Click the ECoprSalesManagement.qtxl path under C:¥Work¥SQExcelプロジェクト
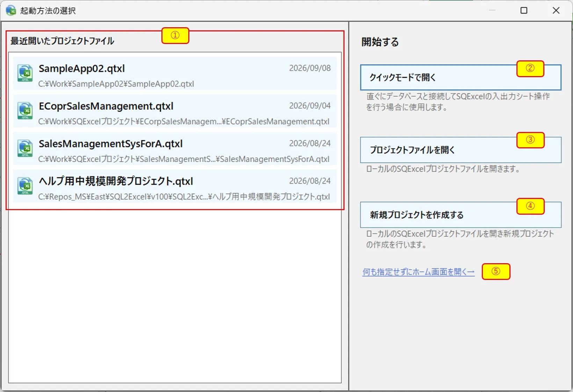This screenshot has height=392, width=573. 184,121
